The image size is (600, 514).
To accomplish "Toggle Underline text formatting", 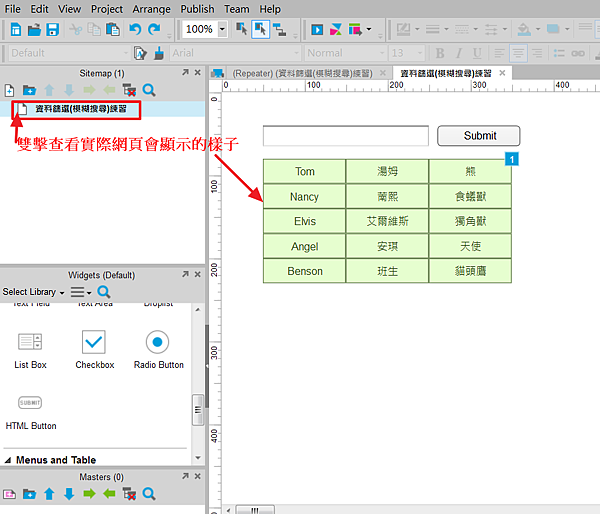I will (477, 53).
